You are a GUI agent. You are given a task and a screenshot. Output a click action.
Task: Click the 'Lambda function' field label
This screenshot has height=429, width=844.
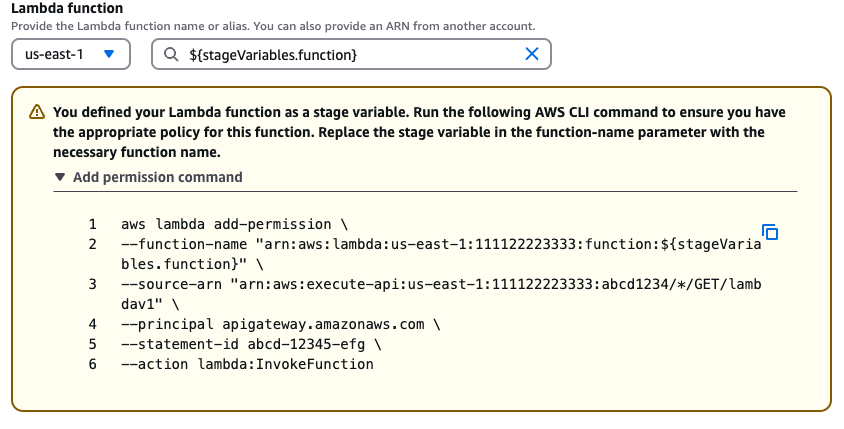pos(68,8)
